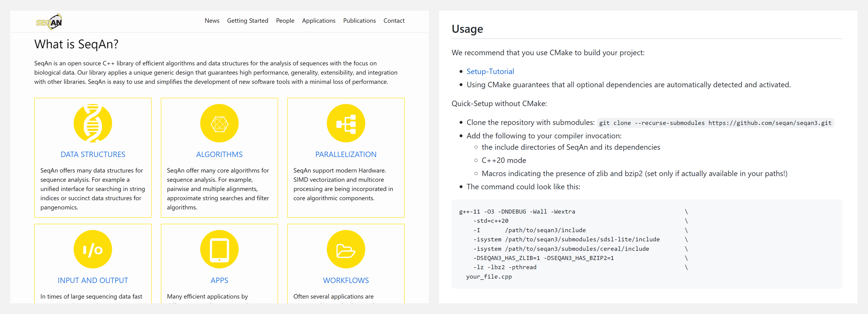Click the Parallelization card description text
Image resolution: width=868 pixels, height=314 pixels.
point(344,184)
